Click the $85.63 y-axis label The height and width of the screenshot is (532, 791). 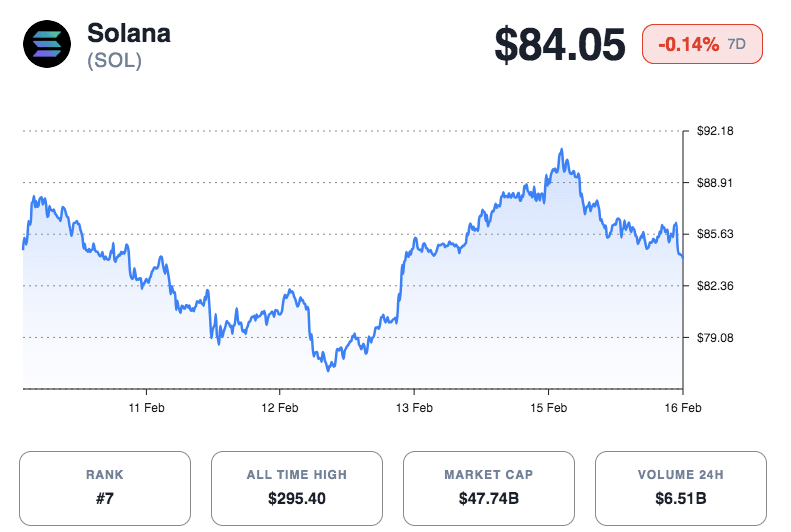715,234
